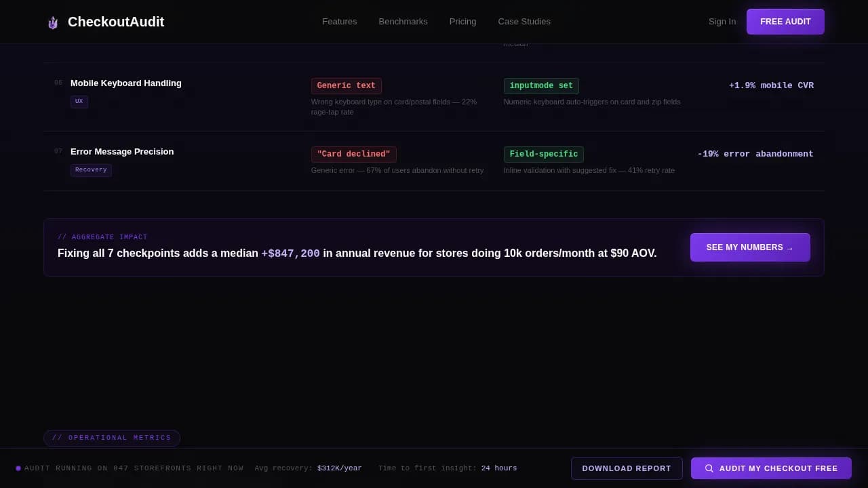Select the Mobile Keyboard Handling heading
868x488 pixels.
tap(126, 83)
